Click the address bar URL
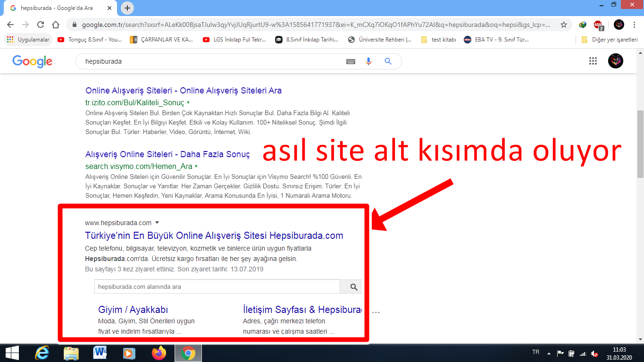The height and width of the screenshot is (362, 644). point(316,25)
